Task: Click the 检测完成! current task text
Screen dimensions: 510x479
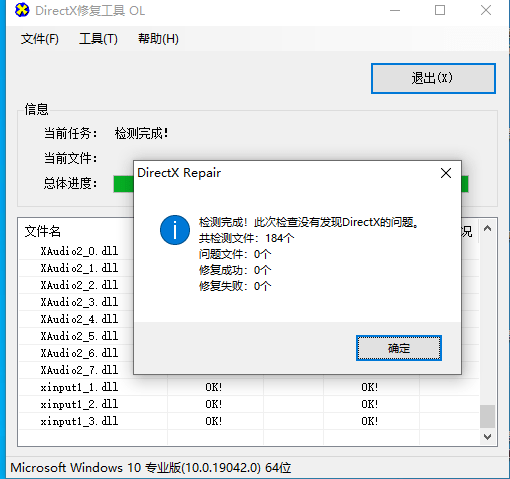Action: coord(141,133)
